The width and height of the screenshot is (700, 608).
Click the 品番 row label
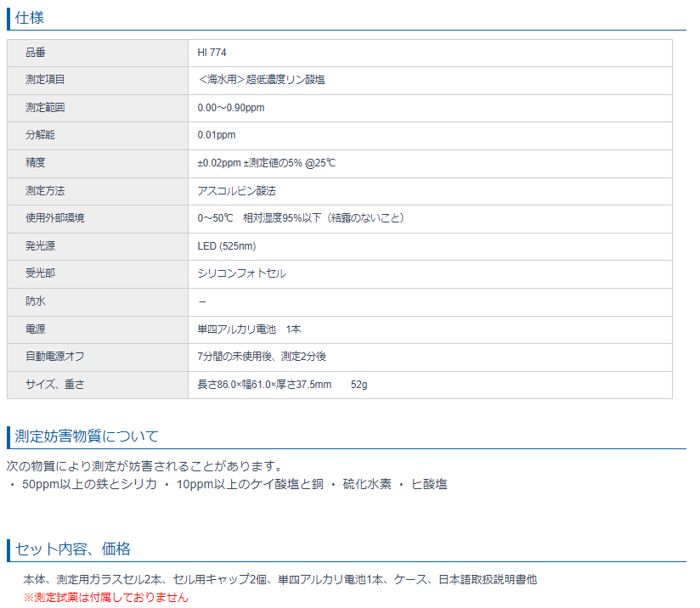click(x=36, y=53)
